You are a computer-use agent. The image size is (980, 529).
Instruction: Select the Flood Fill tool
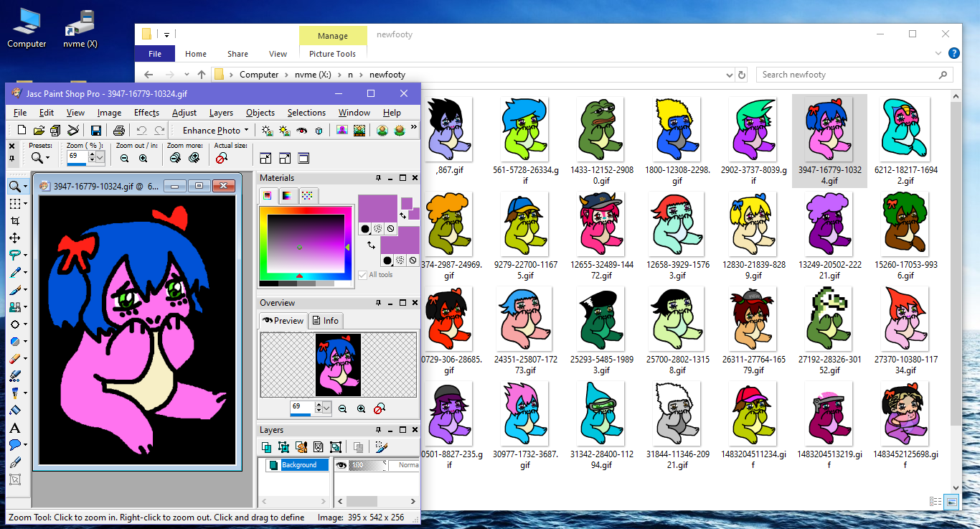click(14, 411)
